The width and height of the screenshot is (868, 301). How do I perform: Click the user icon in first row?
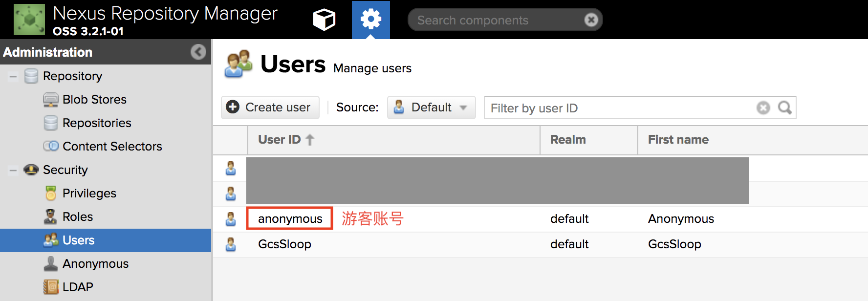231,169
